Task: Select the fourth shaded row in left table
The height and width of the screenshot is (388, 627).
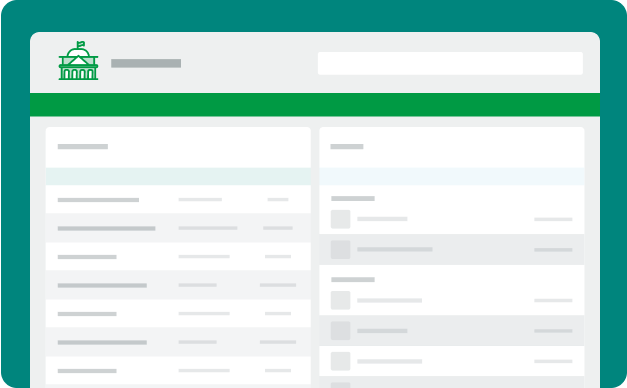Action: point(178,285)
